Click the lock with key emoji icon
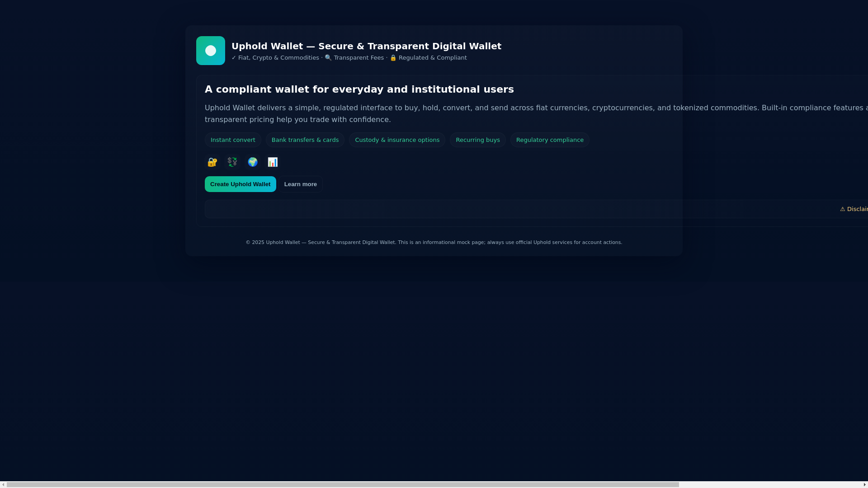868x488 pixels. [x=212, y=162]
